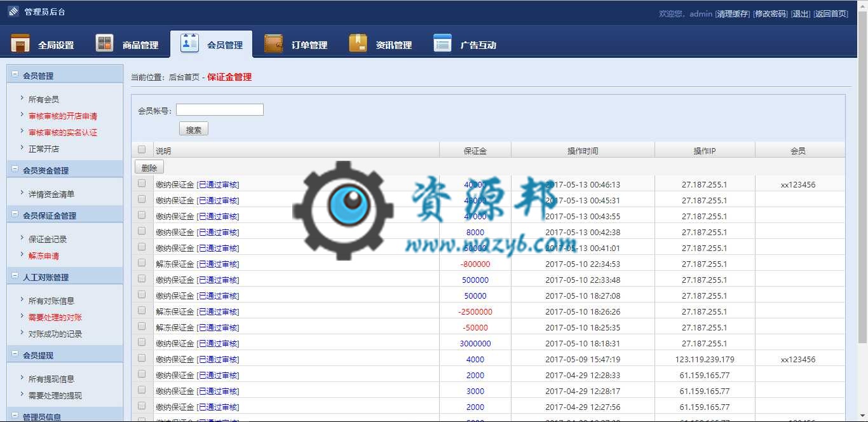Open 审核审核的开店申请 in the sidebar
The image size is (868, 422).
click(x=63, y=116)
